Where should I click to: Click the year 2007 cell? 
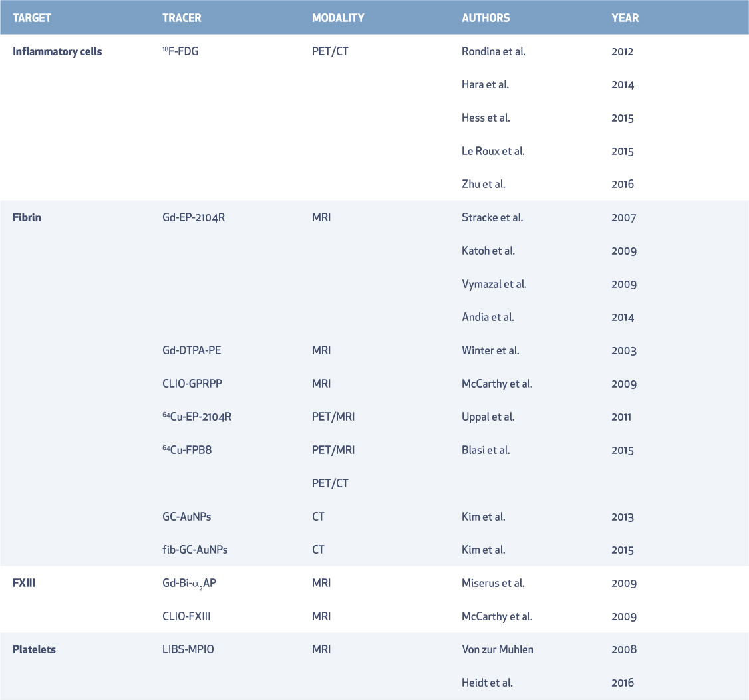[x=624, y=218]
